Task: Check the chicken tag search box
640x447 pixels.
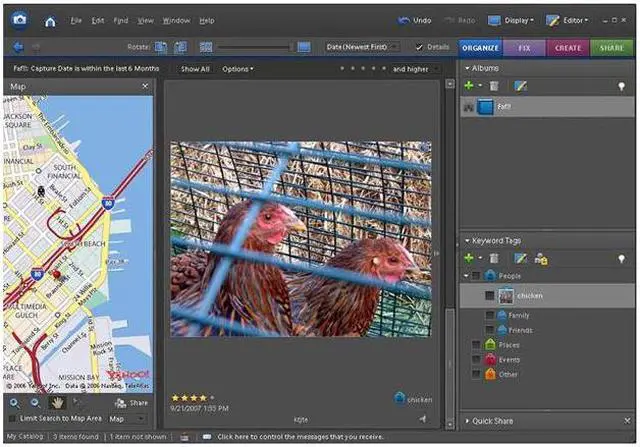Action: [x=489, y=296]
